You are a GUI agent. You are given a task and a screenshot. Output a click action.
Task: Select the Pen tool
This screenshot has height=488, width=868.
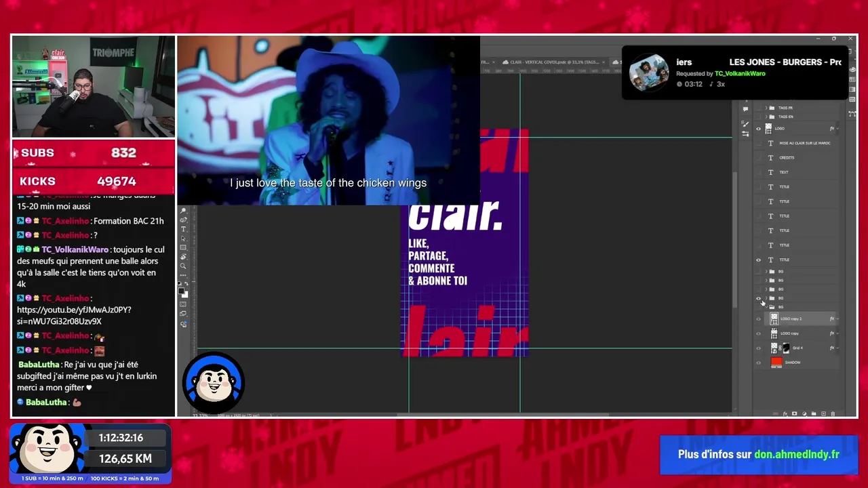click(183, 220)
